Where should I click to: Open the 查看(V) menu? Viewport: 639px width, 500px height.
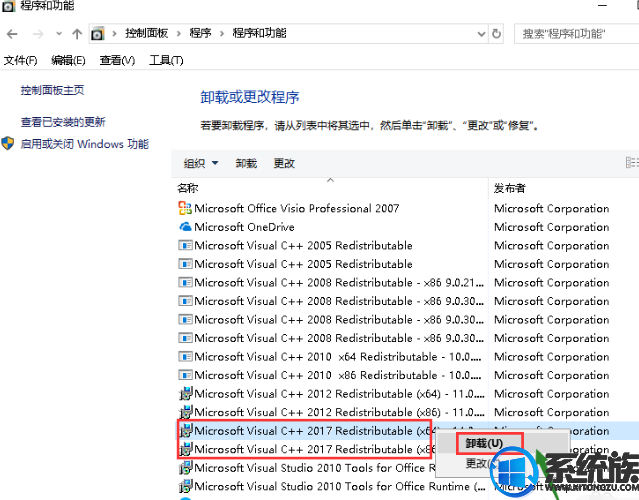(117, 60)
